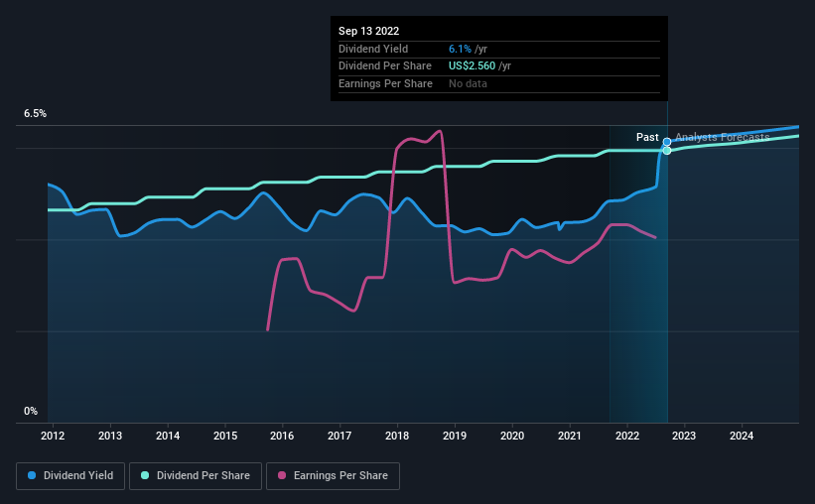Click the 2017 x-axis label
The width and height of the screenshot is (815, 504).
coord(340,436)
